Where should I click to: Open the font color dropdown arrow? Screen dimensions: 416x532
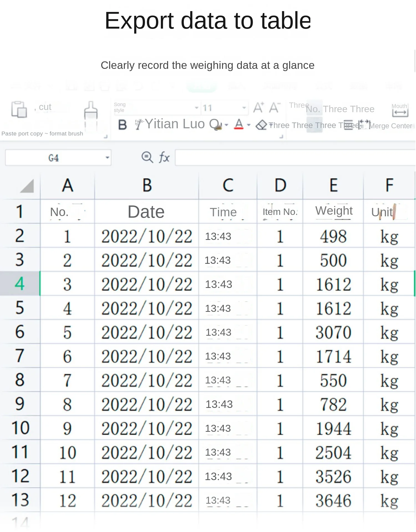coord(249,125)
